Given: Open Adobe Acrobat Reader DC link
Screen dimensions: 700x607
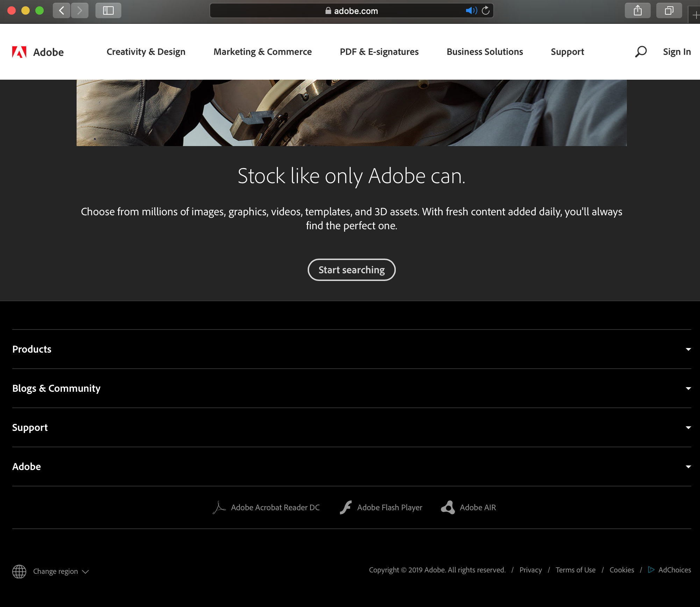Looking at the screenshot, I should [275, 507].
